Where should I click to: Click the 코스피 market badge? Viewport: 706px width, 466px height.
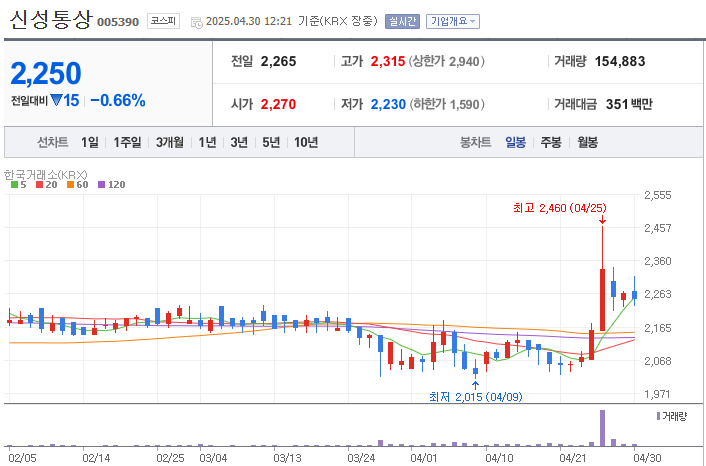pyautogui.click(x=163, y=21)
